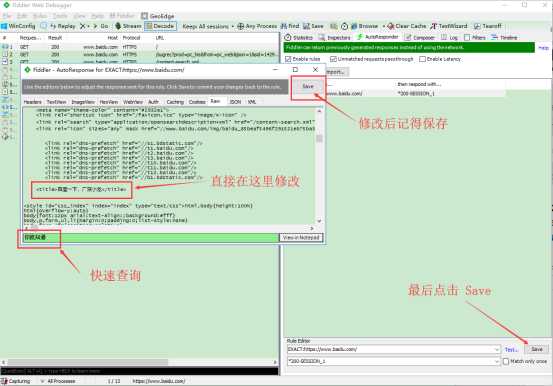Viewport: 553px width, 386px height.
Task: Click the Test link in Rule Editor
Action: click(511, 350)
